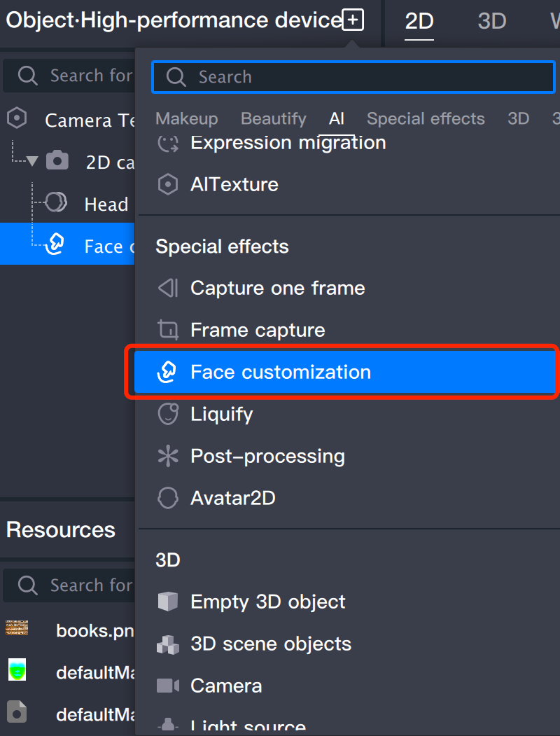Jump to the Beautify category tab
The image size is (560, 736).
click(273, 118)
